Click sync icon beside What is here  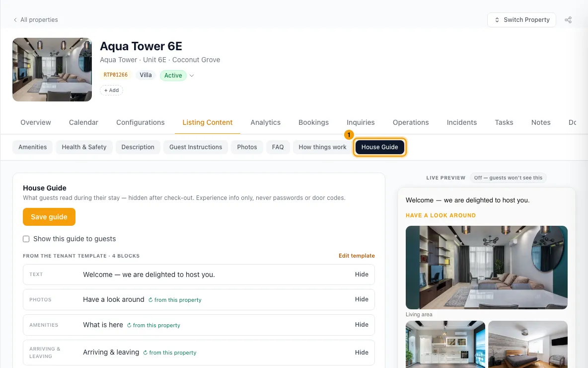pyautogui.click(x=129, y=325)
